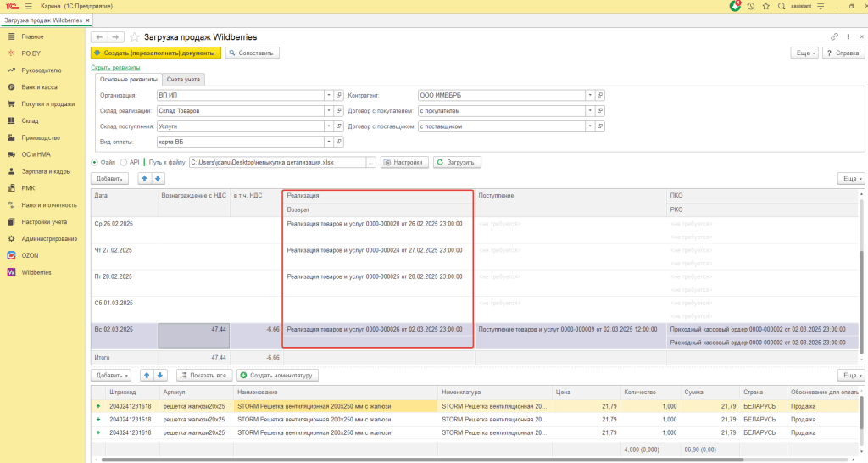Expand Склад реализации dropdown
The image size is (868, 463).
tap(329, 111)
